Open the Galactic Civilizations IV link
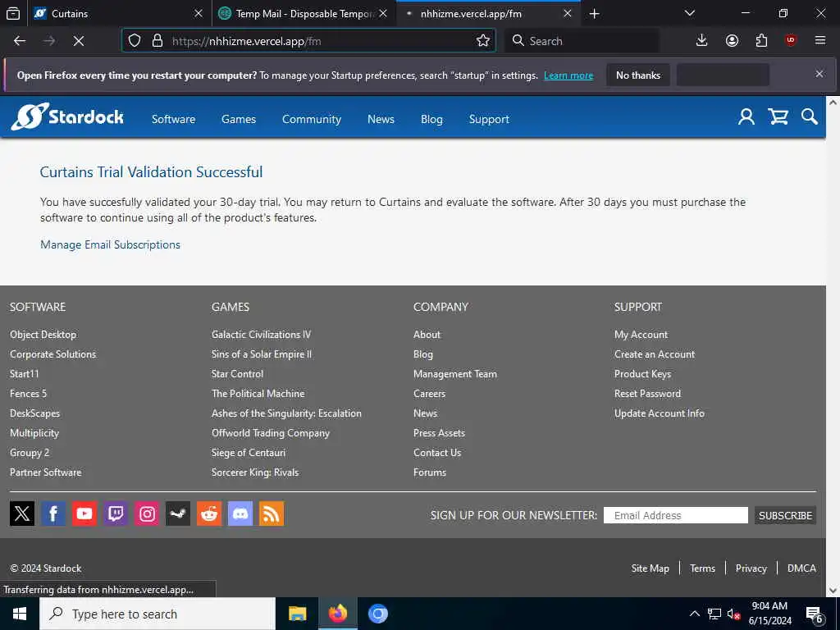This screenshot has height=630, width=840. point(261,335)
